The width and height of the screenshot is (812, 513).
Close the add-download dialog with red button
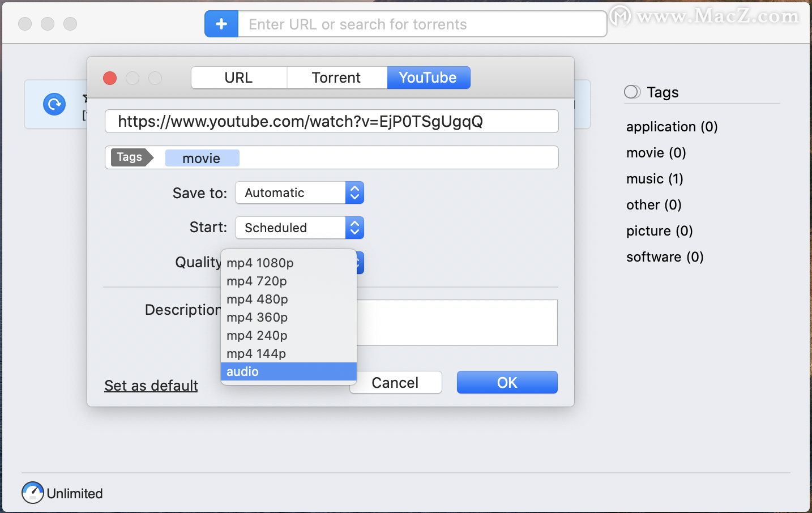coord(110,78)
